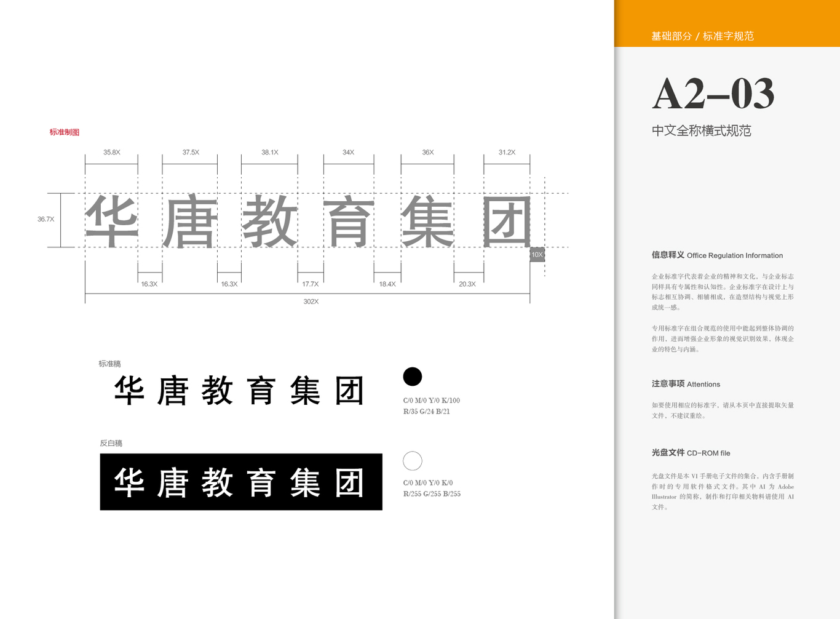This screenshot has width=840, height=619.
Task: Click the paragraph starting 企业标准字代表着企业的精神
Action: coord(723,292)
